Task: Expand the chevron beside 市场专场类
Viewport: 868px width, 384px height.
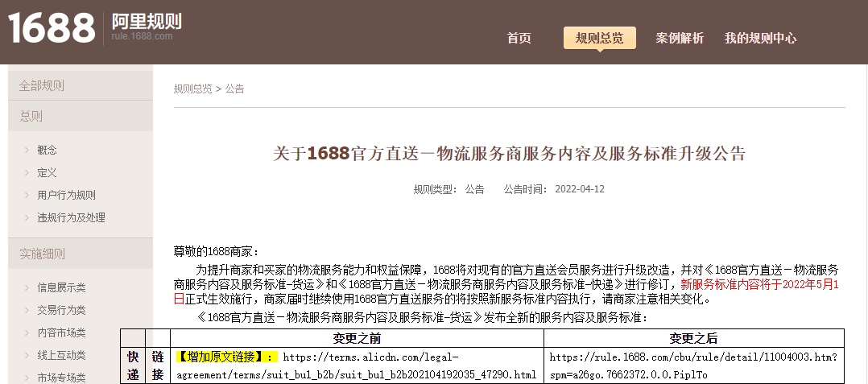Action: coord(27,378)
